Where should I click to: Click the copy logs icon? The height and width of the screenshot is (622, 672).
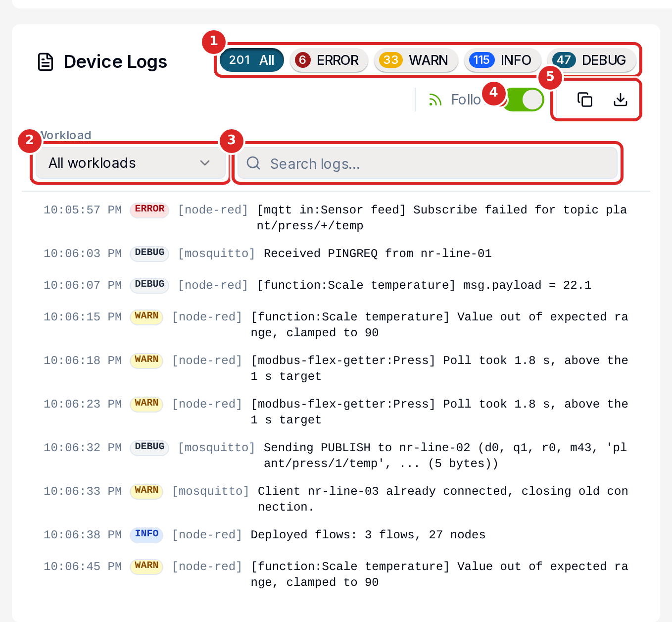coord(584,100)
